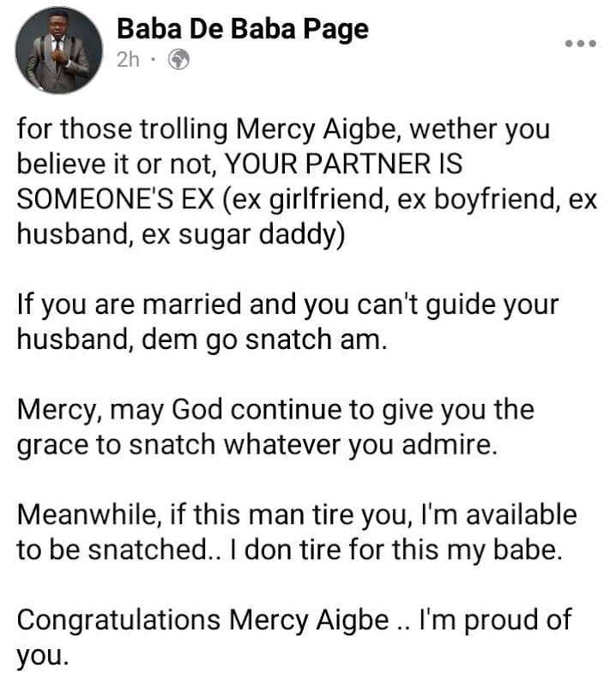
Task: Select the line 'Mercy, may God continue'
Action: tap(275, 410)
